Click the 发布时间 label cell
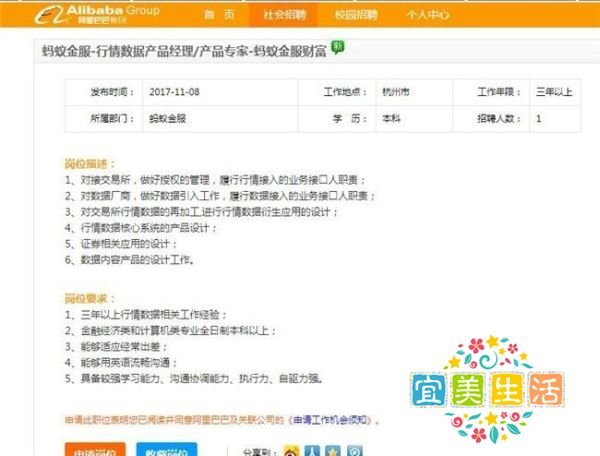Image resolution: width=600 pixels, height=456 pixels. tap(104, 92)
